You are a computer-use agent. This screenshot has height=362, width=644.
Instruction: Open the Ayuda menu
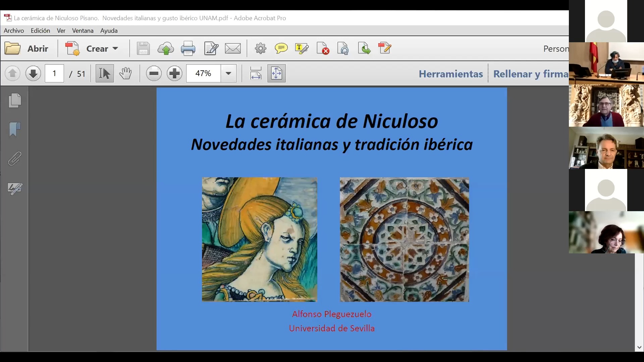tap(109, 31)
